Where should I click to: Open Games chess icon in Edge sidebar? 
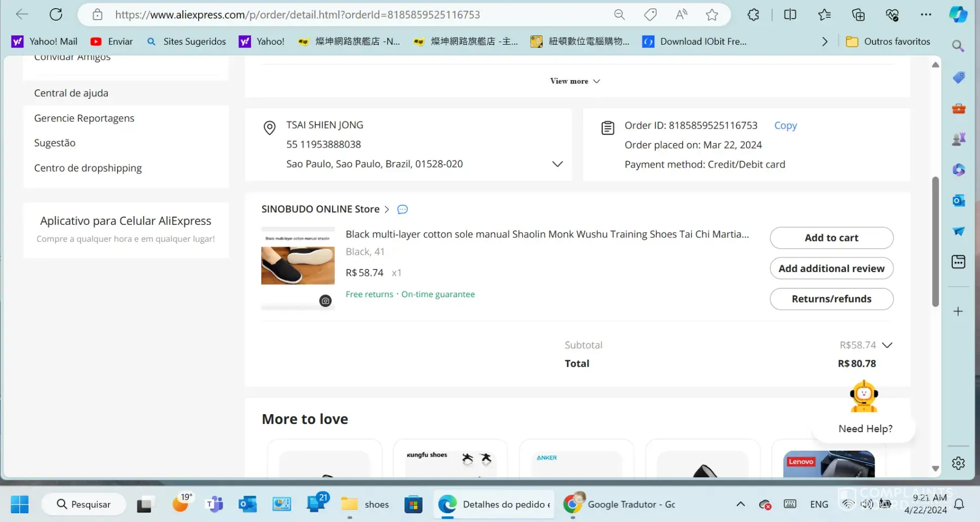(x=958, y=139)
